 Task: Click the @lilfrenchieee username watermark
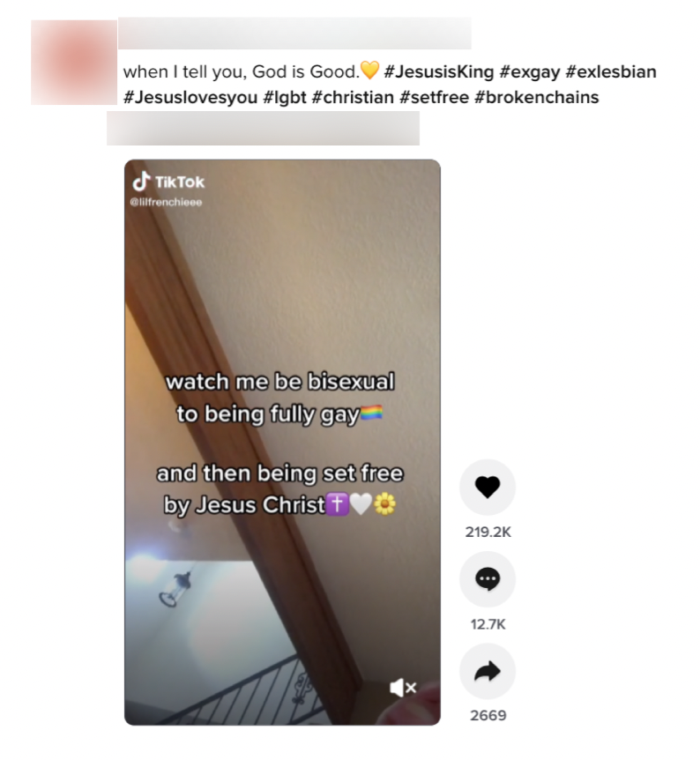pos(166,202)
